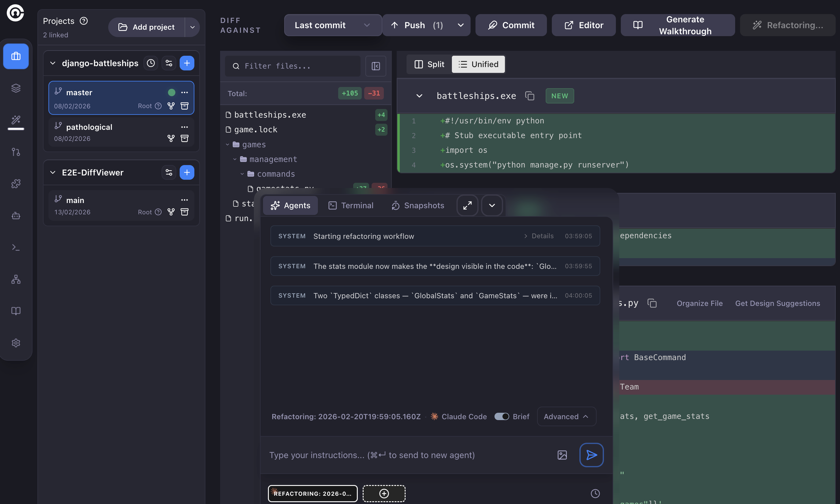Viewport: 840px width, 504px height.
Task: Toggle Brief mode off next to Claude Code
Action: (x=502, y=416)
